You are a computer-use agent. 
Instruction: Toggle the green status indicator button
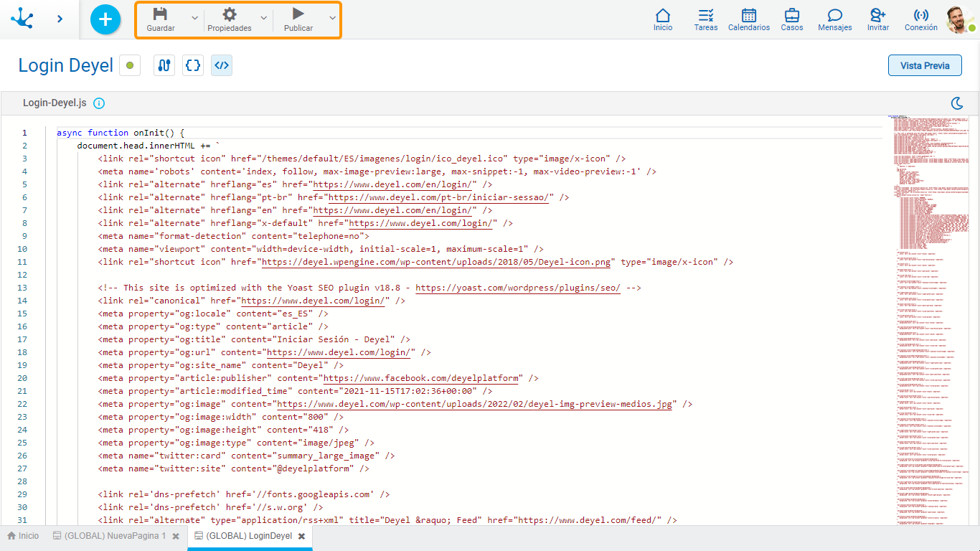pos(130,66)
